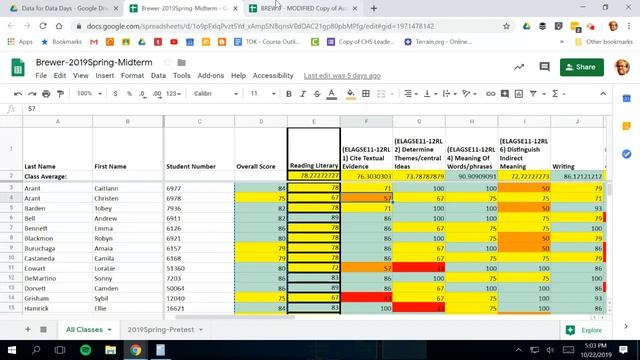
Task: Click the formula bar input showing 57
Action: [318, 109]
